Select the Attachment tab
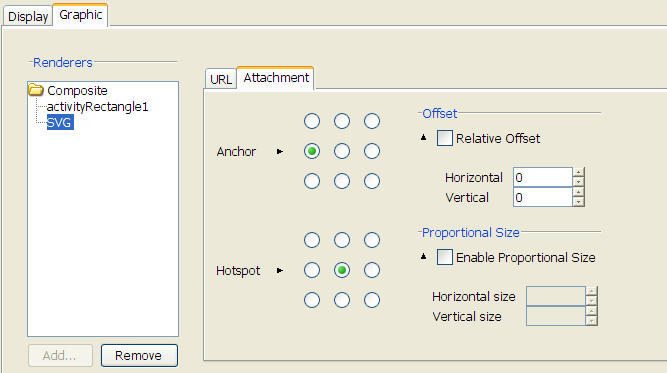Screen dimensions: 667x373 click(x=276, y=78)
